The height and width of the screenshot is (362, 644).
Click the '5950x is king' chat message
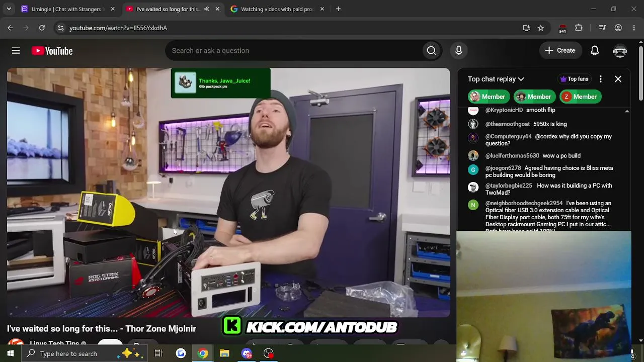[550, 124]
